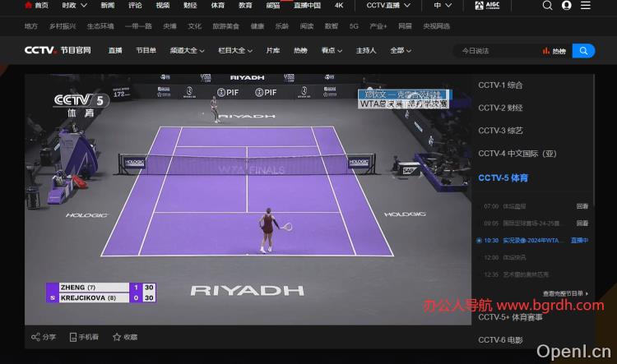Click the blue search button

583,51
